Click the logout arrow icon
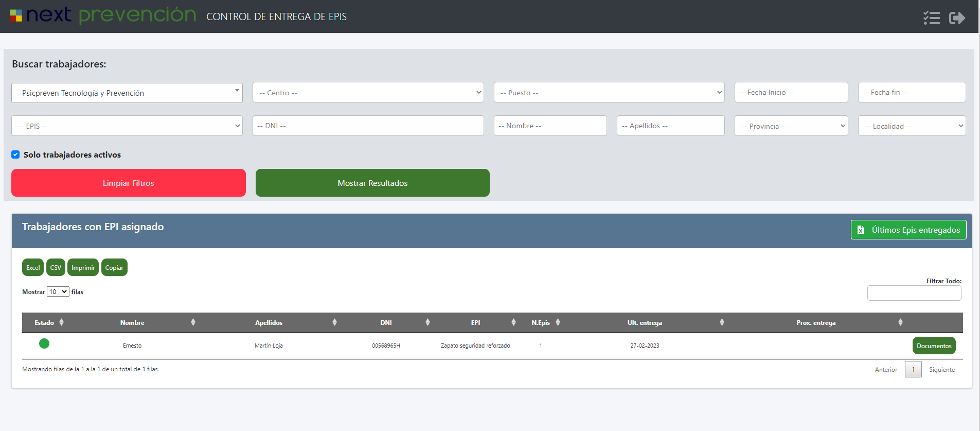Viewport: 980px width, 431px height. 957,18
